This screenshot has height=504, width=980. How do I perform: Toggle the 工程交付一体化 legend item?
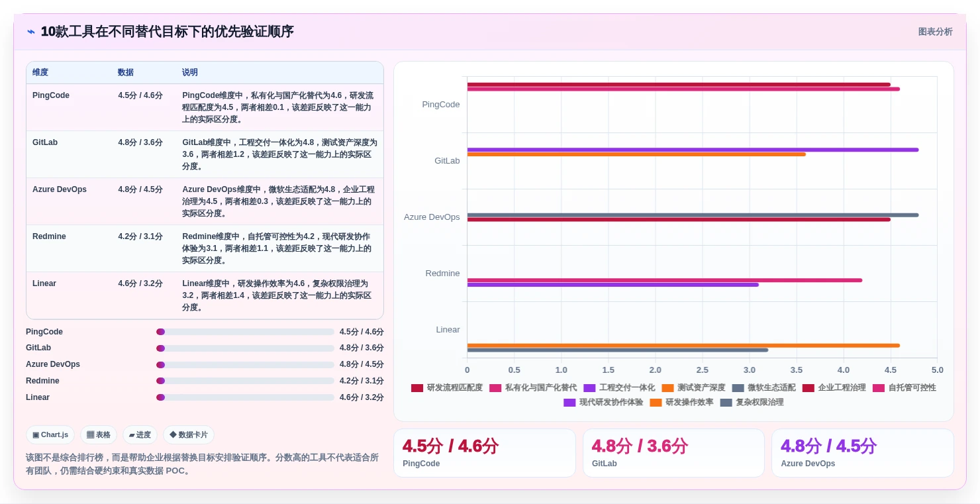[619, 388]
